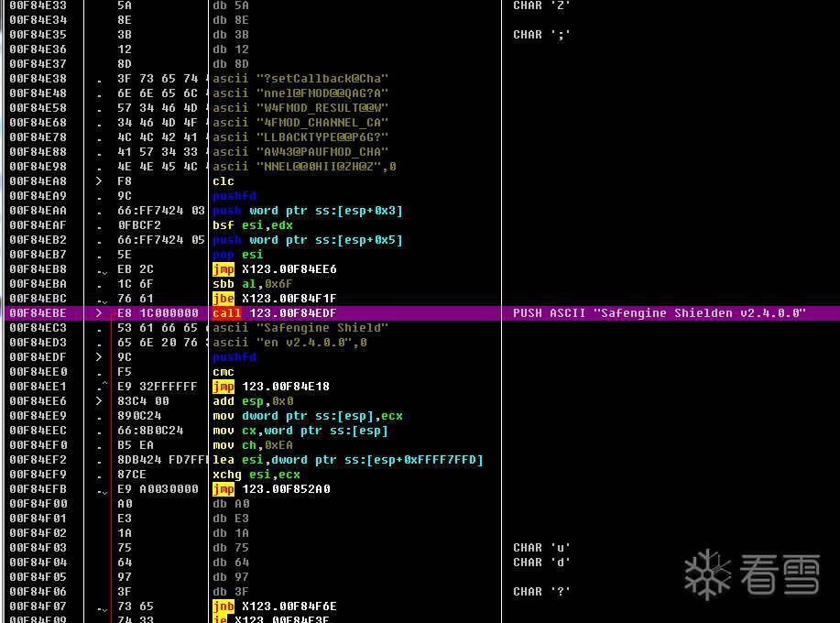The height and width of the screenshot is (623, 840).
Task: Click address 00F84EBE in the address column
Action: [38, 312]
